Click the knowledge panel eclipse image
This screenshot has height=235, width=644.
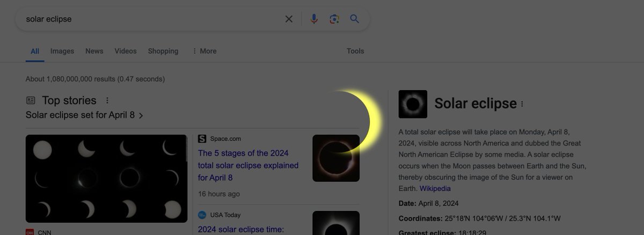click(413, 104)
